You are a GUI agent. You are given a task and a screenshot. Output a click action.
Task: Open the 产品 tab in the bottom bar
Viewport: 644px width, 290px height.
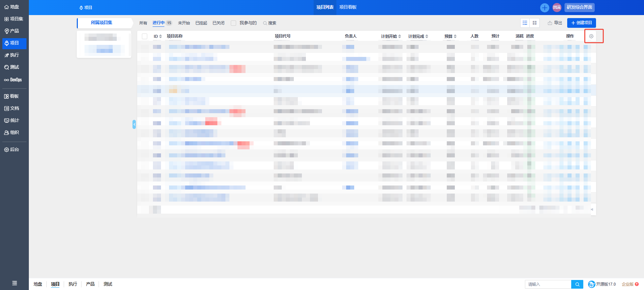click(90, 284)
